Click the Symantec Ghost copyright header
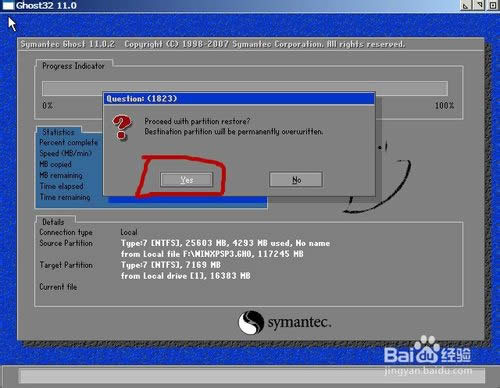 click(x=213, y=44)
